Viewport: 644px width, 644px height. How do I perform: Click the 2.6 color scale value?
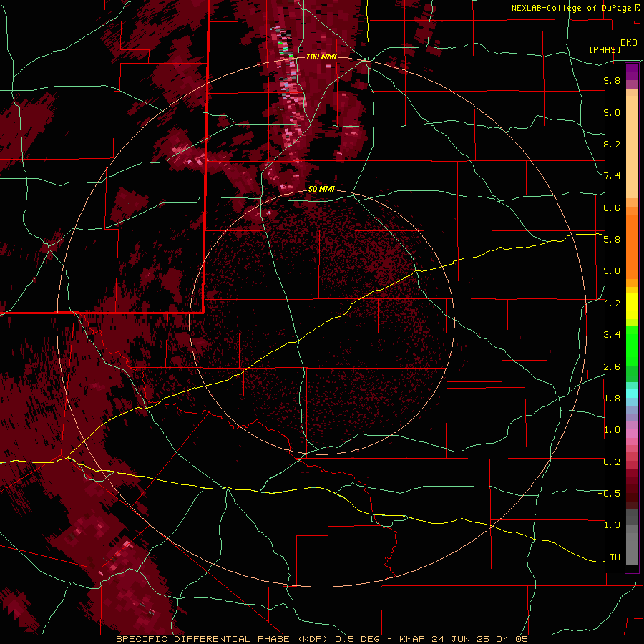click(612, 367)
